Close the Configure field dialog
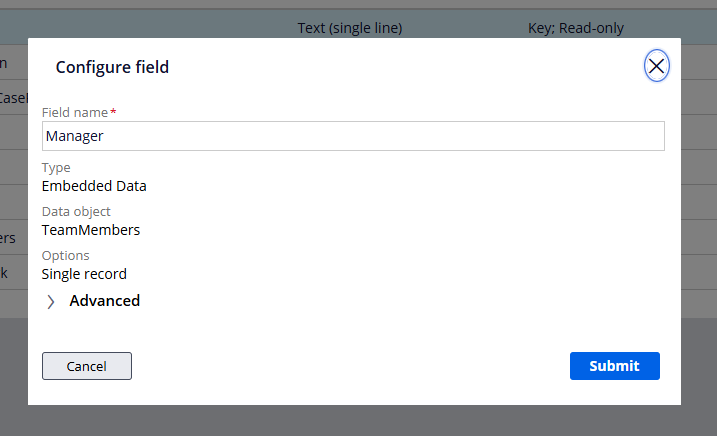 (x=656, y=66)
